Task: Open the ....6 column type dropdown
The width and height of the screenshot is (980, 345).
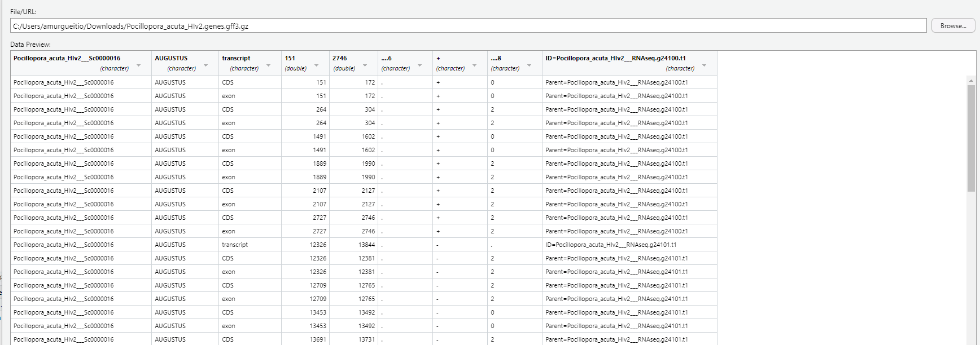Action: click(419, 66)
